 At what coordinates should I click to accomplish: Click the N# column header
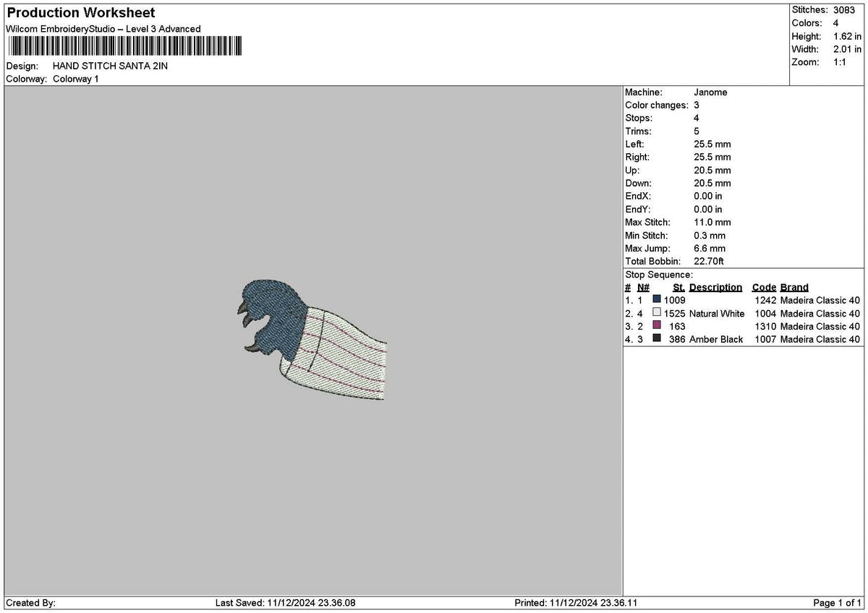click(x=643, y=287)
